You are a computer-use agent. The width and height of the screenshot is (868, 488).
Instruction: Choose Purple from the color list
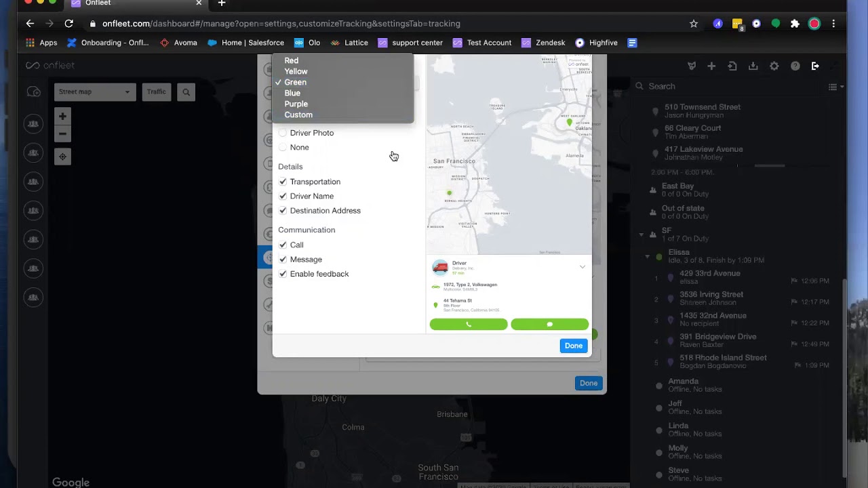[x=296, y=104]
